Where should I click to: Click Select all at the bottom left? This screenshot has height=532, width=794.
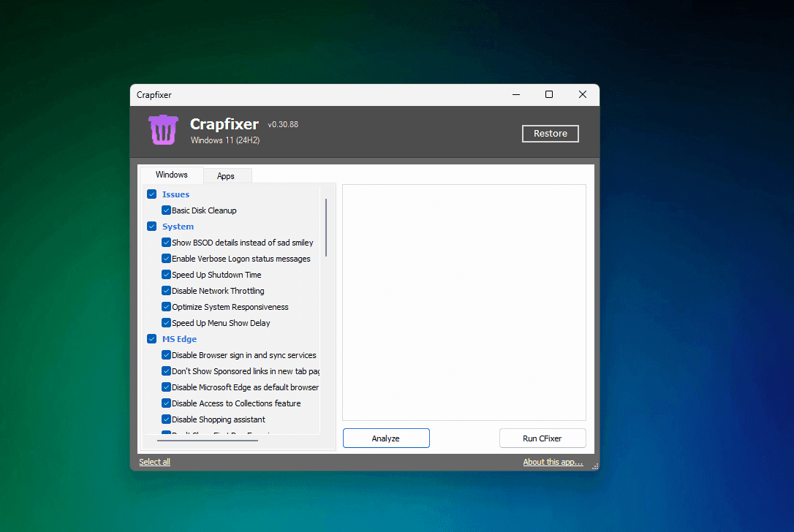click(154, 461)
